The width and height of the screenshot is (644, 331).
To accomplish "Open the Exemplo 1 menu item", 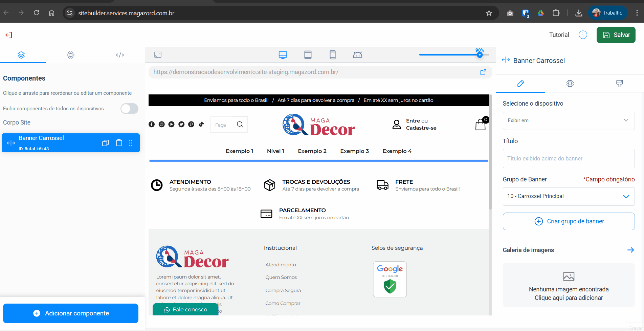I will 239,151.
